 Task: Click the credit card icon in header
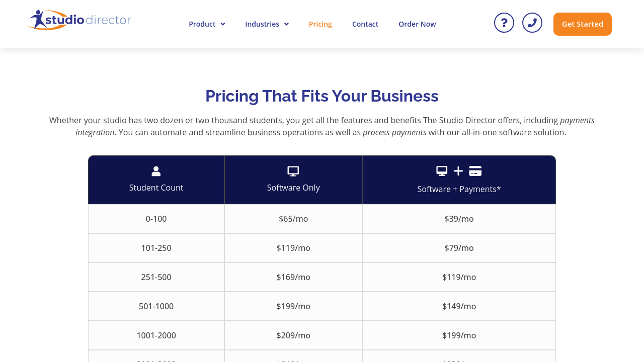(475, 171)
